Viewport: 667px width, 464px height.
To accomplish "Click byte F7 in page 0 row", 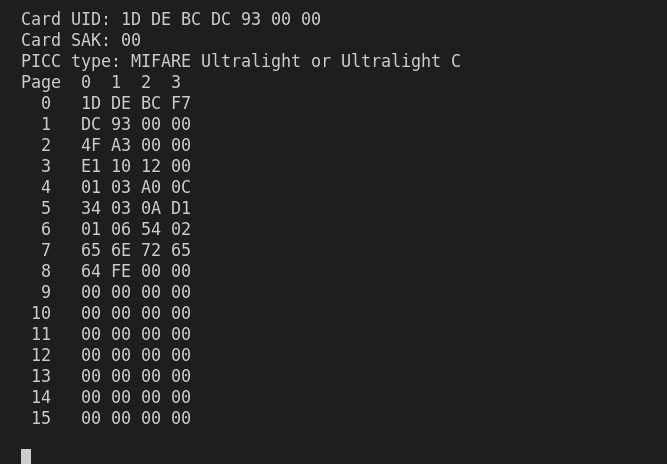I will [181, 103].
